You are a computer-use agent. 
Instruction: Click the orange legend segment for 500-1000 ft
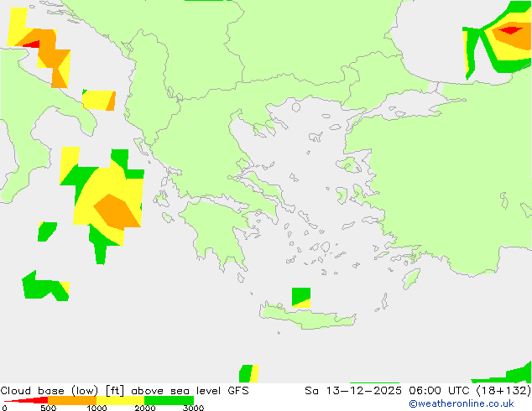72,400
